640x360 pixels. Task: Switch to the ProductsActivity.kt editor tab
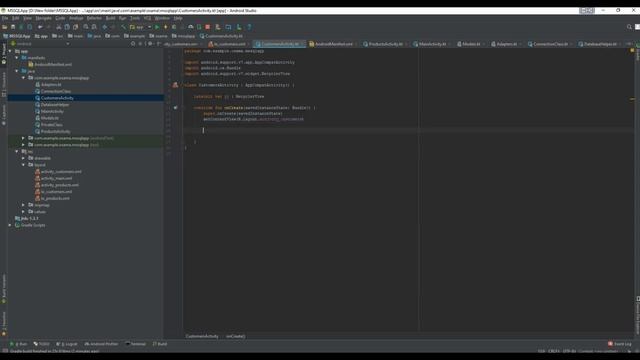tap(385, 44)
